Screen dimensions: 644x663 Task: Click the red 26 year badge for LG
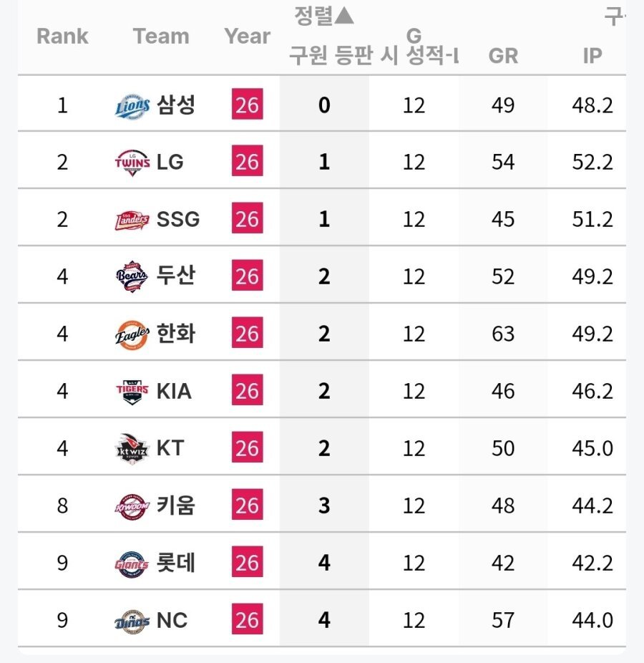point(247,161)
